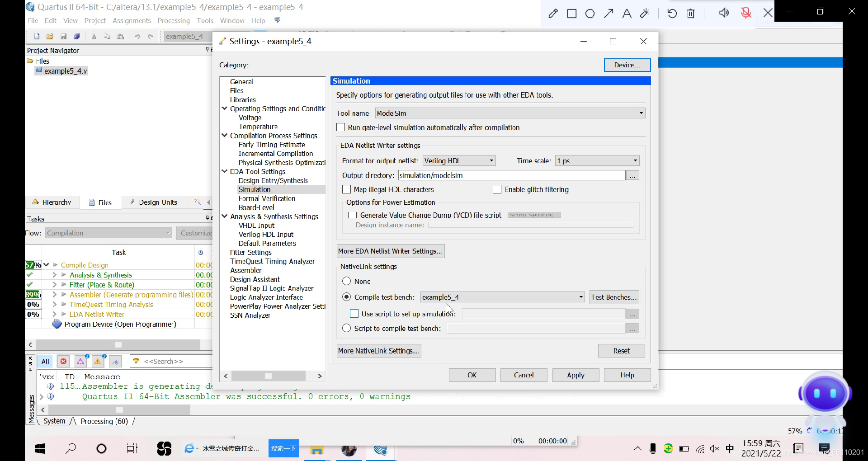Check Generate Value Change Dump file script
This screenshot has width=868, height=461.
coord(352,215)
